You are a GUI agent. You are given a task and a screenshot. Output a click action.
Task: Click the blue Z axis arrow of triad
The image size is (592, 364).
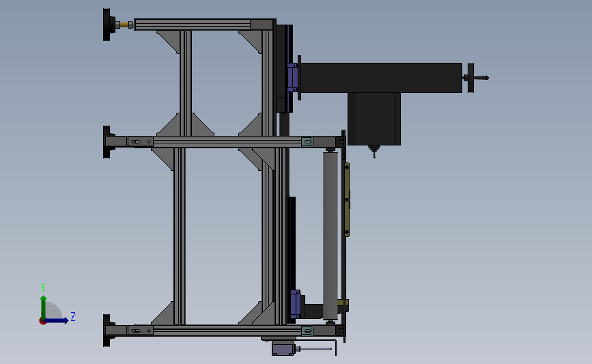coord(57,320)
